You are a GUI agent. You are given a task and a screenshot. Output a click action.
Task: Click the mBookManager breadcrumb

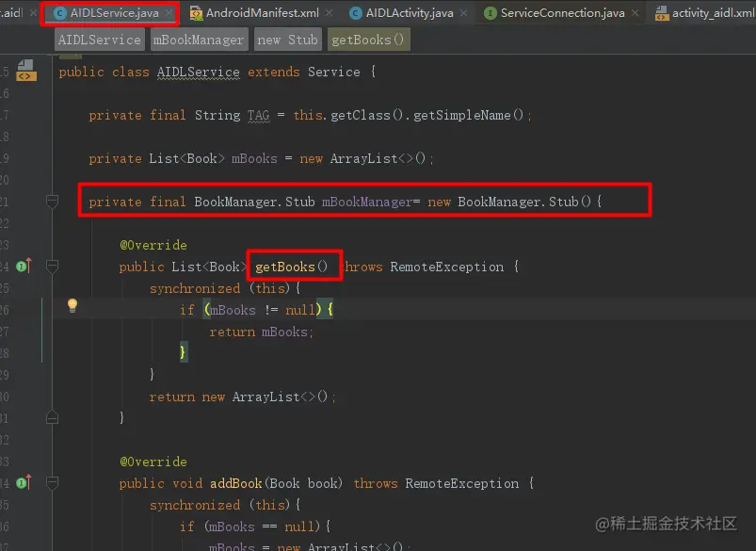tap(199, 40)
